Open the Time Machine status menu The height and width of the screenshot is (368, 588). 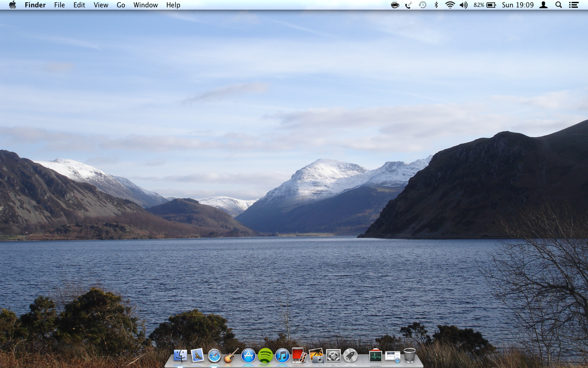click(423, 5)
